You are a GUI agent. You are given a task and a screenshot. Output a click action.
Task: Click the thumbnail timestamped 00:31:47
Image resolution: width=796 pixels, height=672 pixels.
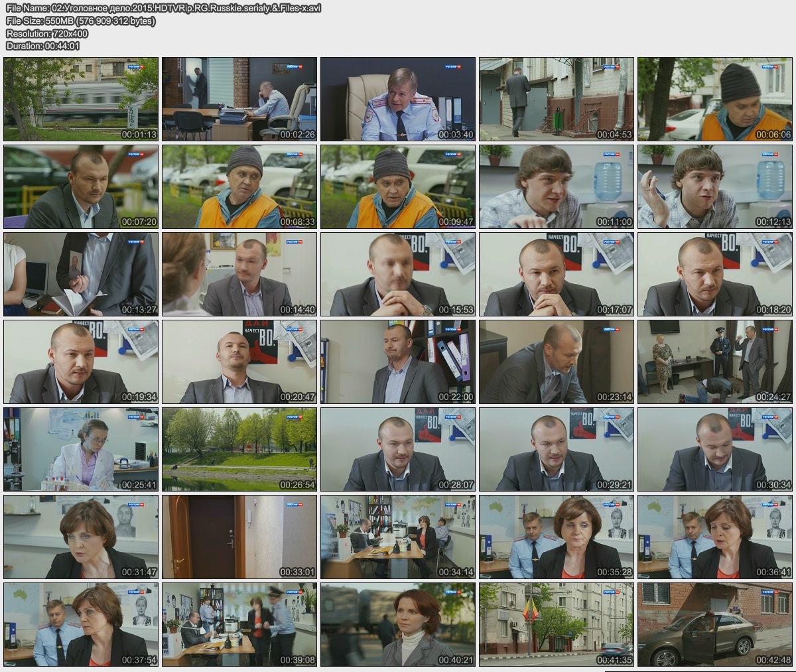click(x=81, y=537)
